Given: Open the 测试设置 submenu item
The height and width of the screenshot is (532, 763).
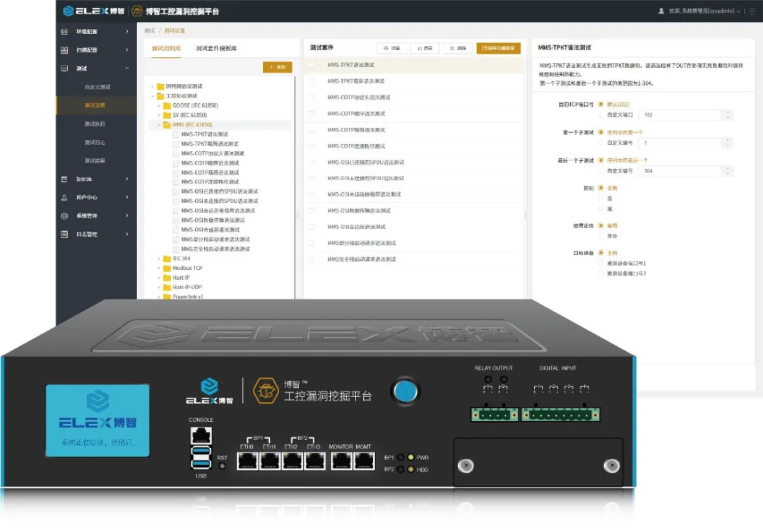Looking at the screenshot, I should click(97, 105).
